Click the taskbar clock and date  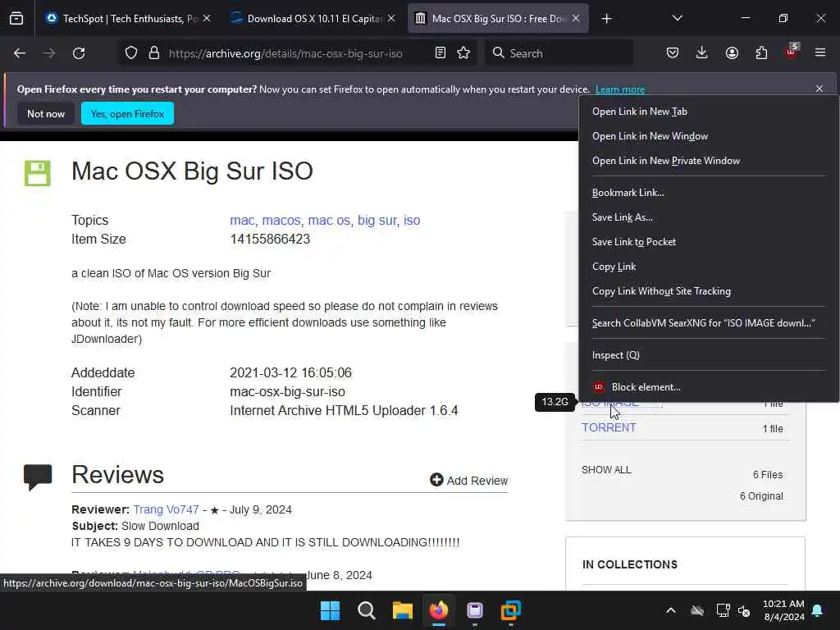[x=783, y=610]
